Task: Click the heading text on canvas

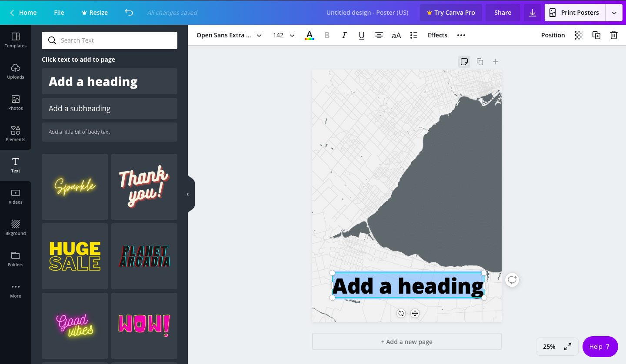Action: (408, 286)
